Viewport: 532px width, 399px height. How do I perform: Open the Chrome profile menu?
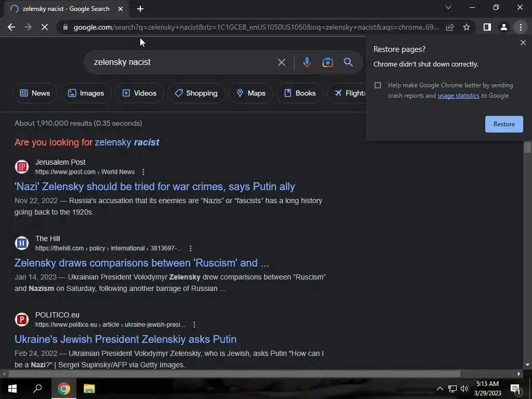[x=504, y=27]
